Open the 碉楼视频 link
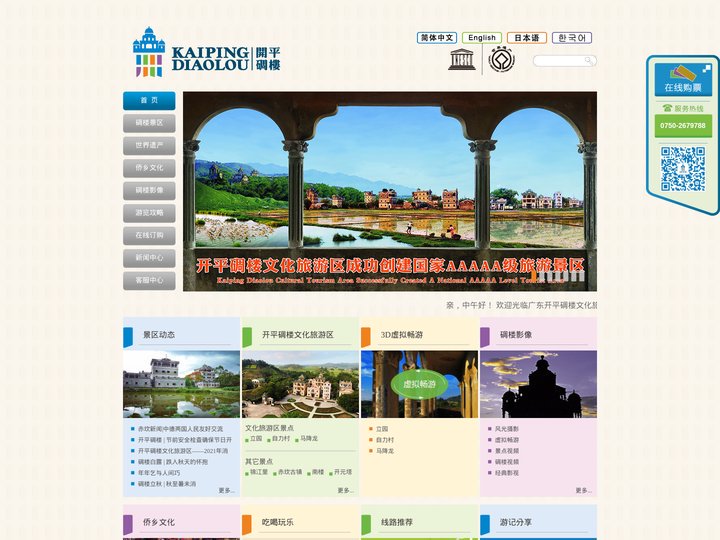The height and width of the screenshot is (540, 720). [507, 462]
